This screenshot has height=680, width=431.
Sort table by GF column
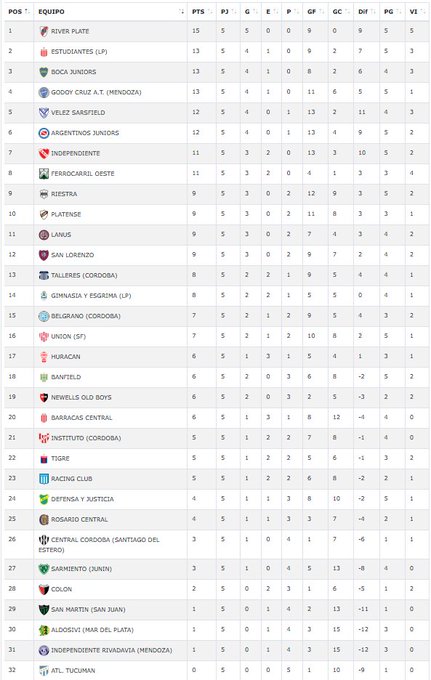315,12
